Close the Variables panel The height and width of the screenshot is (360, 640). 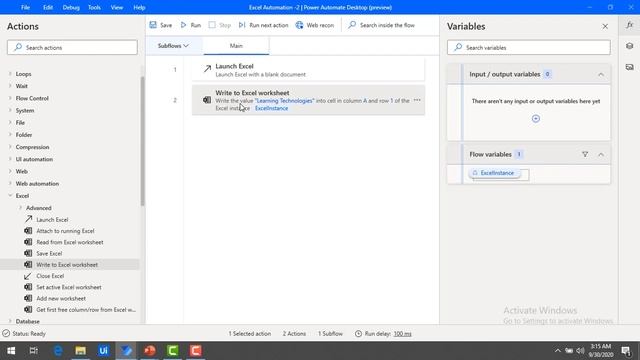605,27
